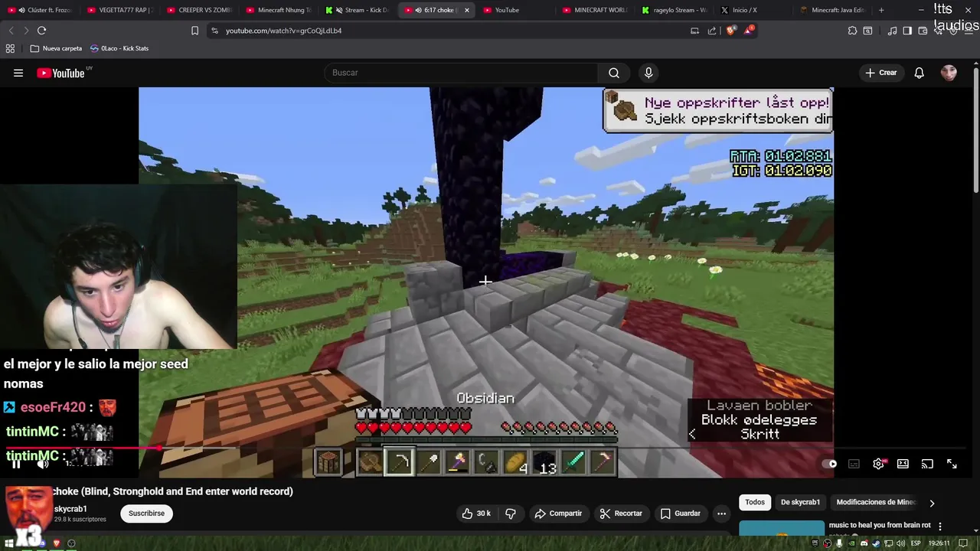Viewport: 980px width, 551px height.
Task: Cast video to a device
Action: pyautogui.click(x=927, y=464)
